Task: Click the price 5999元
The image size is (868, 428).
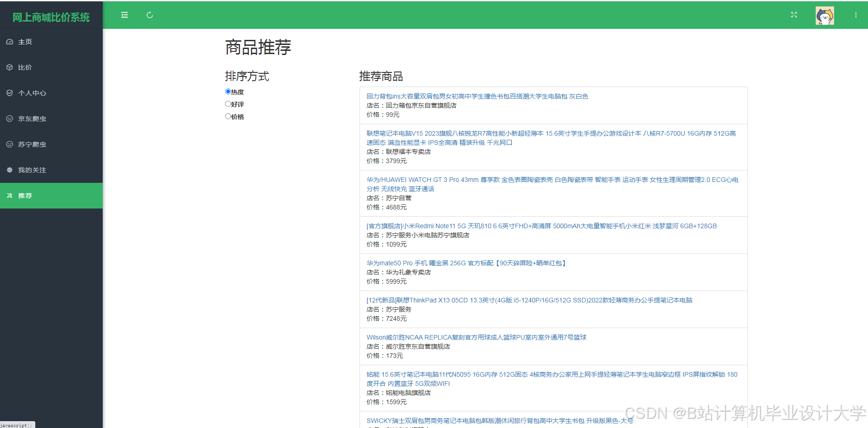Action: (396, 281)
